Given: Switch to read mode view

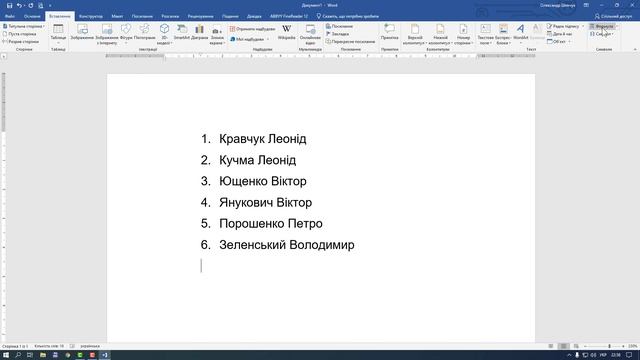Looking at the screenshot, I should (x=551, y=346).
